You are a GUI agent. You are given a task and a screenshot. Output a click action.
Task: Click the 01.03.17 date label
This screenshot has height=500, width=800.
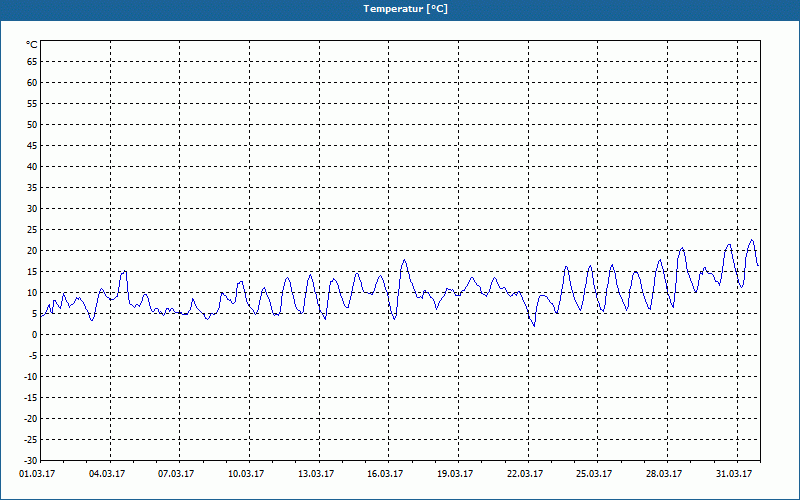37,474
